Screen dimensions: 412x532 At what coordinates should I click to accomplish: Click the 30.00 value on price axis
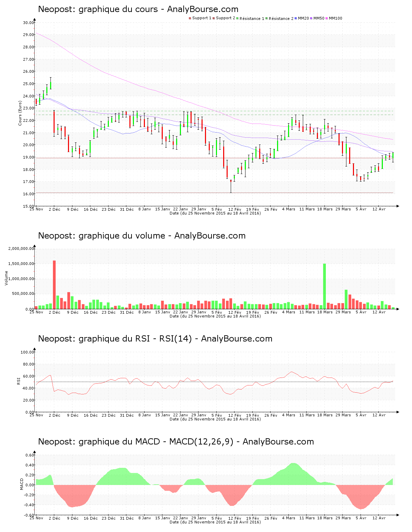pos(28,23)
